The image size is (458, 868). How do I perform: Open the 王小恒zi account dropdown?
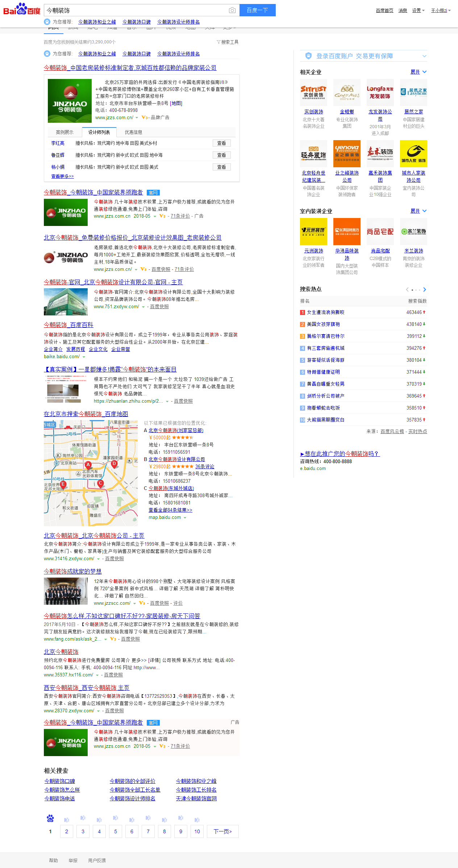(441, 11)
